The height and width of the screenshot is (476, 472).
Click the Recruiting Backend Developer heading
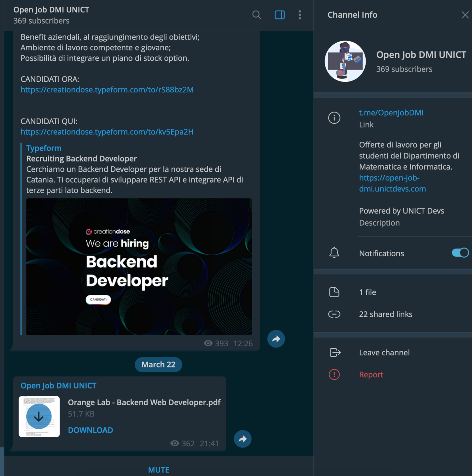click(82, 159)
